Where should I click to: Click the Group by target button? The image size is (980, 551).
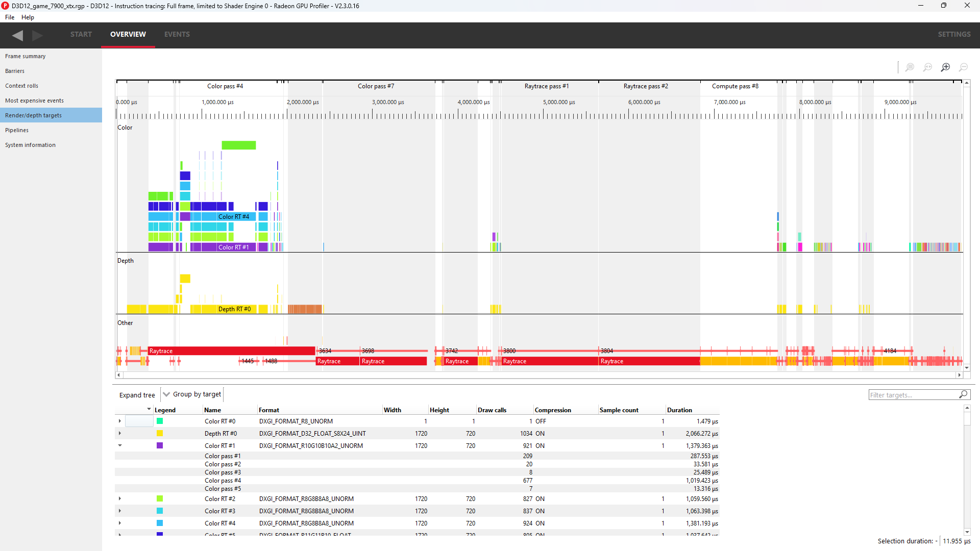(192, 393)
